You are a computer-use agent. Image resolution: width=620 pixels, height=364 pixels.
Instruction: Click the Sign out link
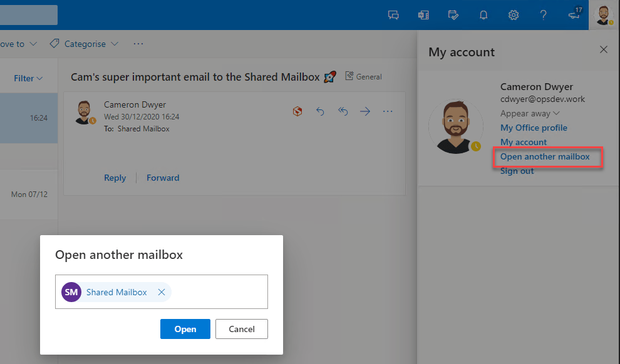(517, 171)
